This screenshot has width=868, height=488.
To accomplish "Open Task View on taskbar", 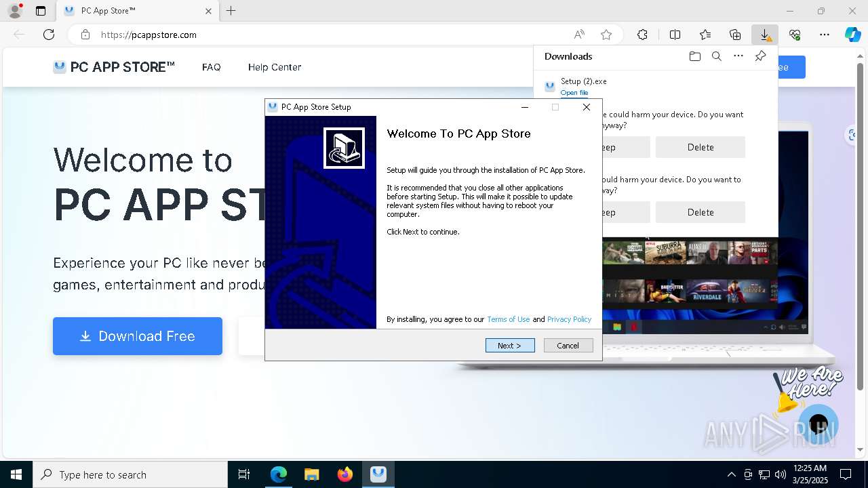I will 244,474.
